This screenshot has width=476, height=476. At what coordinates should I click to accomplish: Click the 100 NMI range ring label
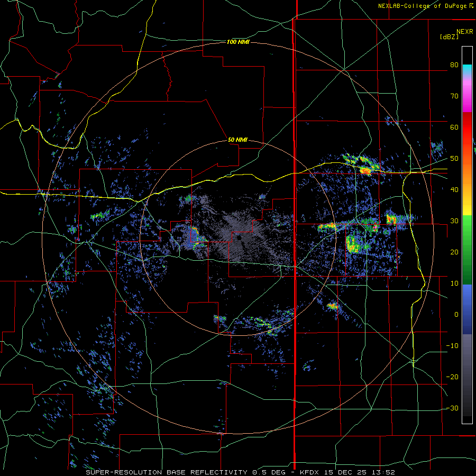(238, 42)
